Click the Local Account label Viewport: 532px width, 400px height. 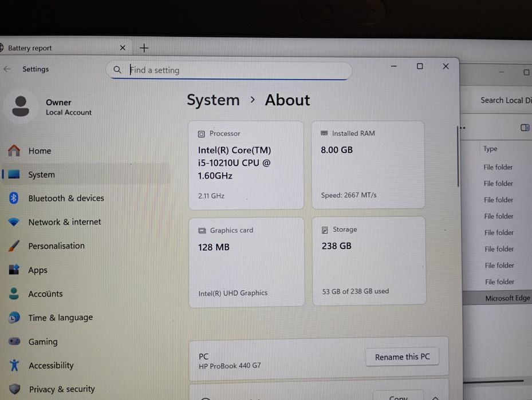[x=69, y=112]
